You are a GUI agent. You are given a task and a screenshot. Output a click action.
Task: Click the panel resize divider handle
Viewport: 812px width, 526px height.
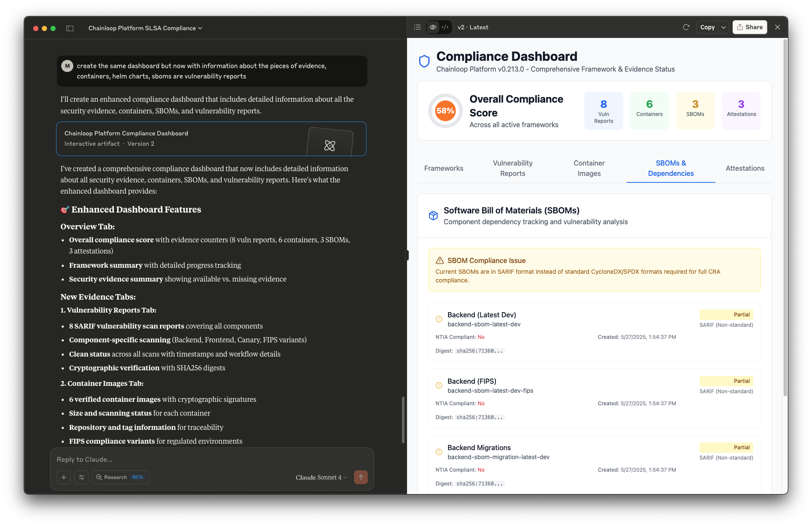407,255
